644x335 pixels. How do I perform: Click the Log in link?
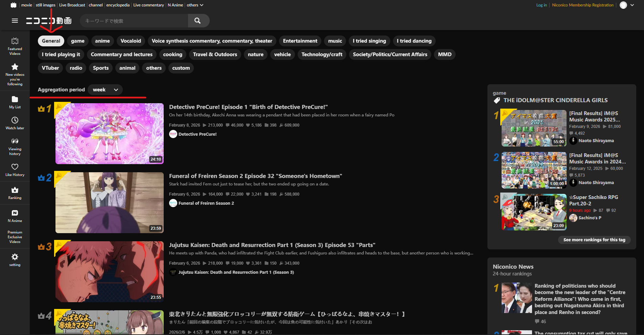[542, 5]
